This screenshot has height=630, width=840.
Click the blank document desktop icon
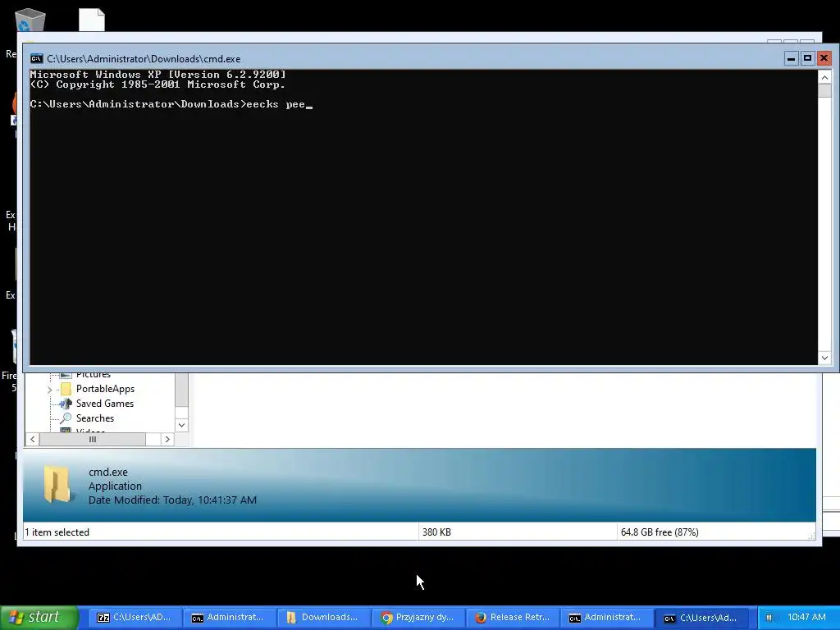pyautogui.click(x=92, y=20)
